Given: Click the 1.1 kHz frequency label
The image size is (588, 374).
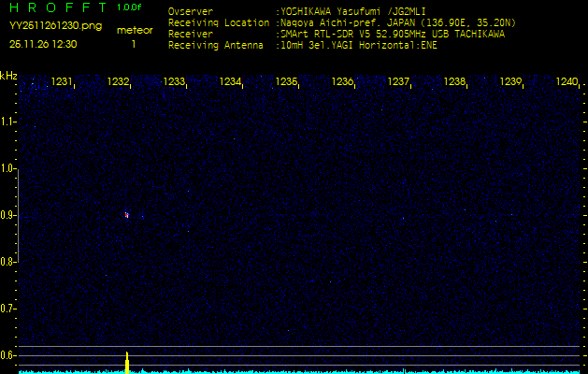Looking at the screenshot, I should (9, 122).
